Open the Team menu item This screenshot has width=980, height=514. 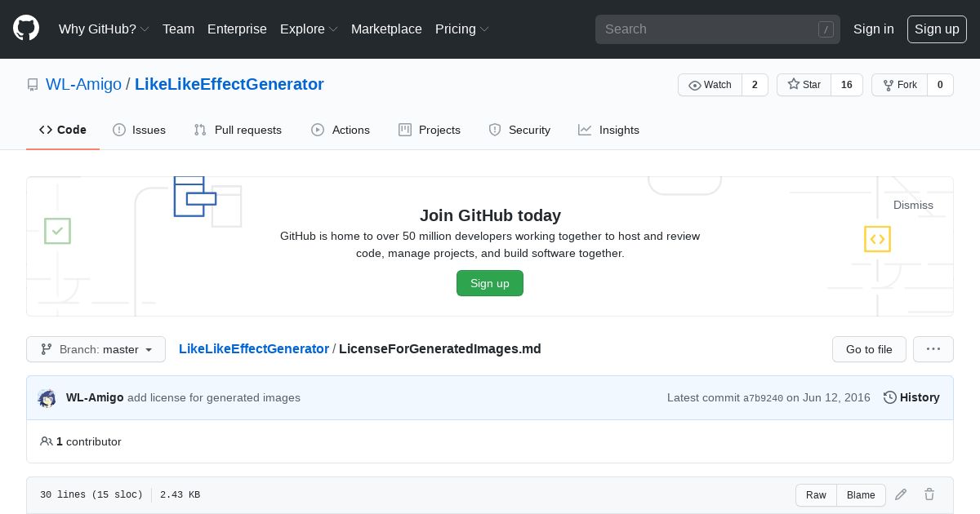coord(178,29)
